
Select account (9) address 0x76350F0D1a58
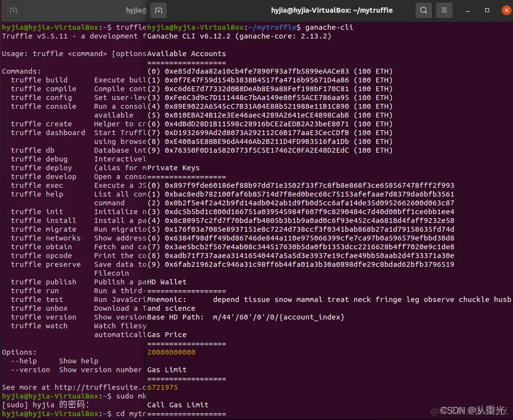point(257,150)
